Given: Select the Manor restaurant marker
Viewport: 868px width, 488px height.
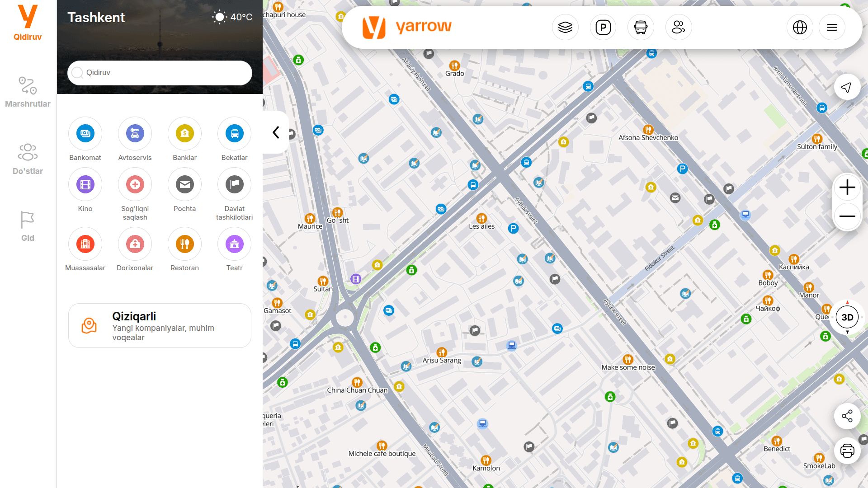Looking at the screenshot, I should (x=809, y=287).
